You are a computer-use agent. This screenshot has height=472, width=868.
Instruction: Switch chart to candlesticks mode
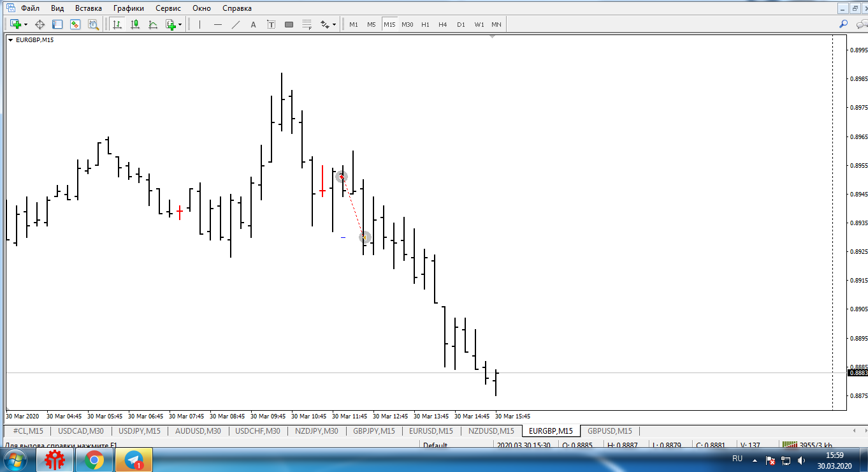(135, 24)
